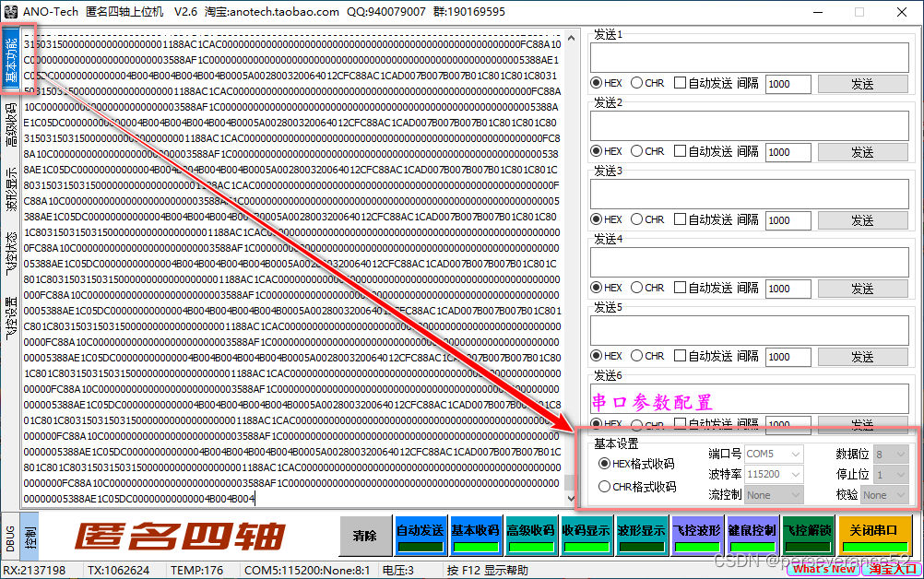The height and width of the screenshot is (579, 924).
Task: Tick 自动发送 in the 发送5 group
Action: click(x=703, y=357)
